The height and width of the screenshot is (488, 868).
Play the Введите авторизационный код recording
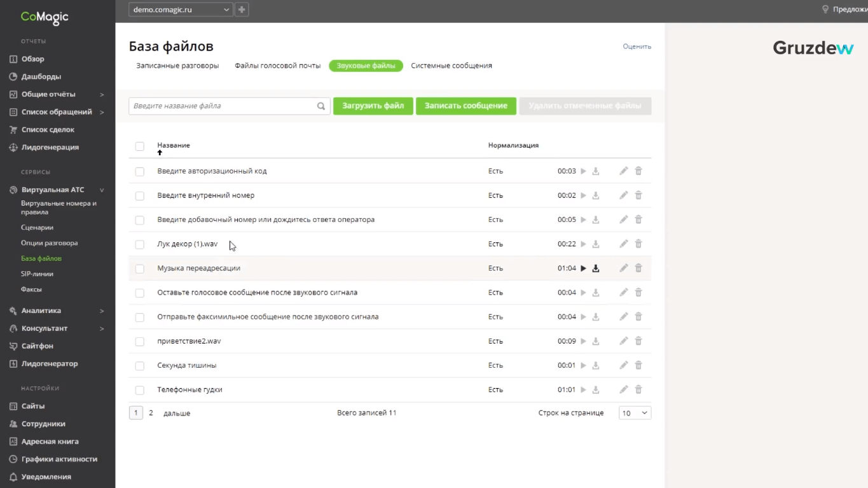point(583,171)
